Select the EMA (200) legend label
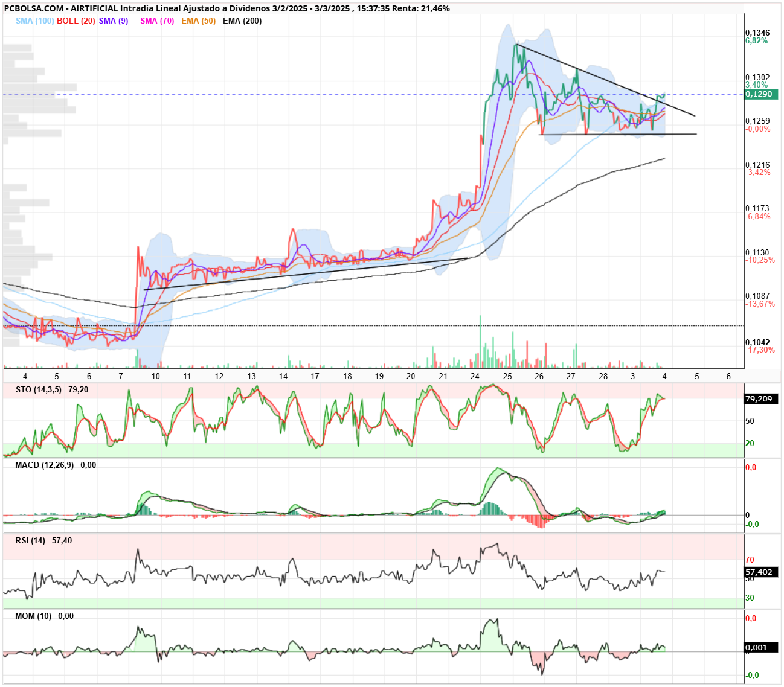The height and width of the screenshot is (687, 784). tap(242, 21)
